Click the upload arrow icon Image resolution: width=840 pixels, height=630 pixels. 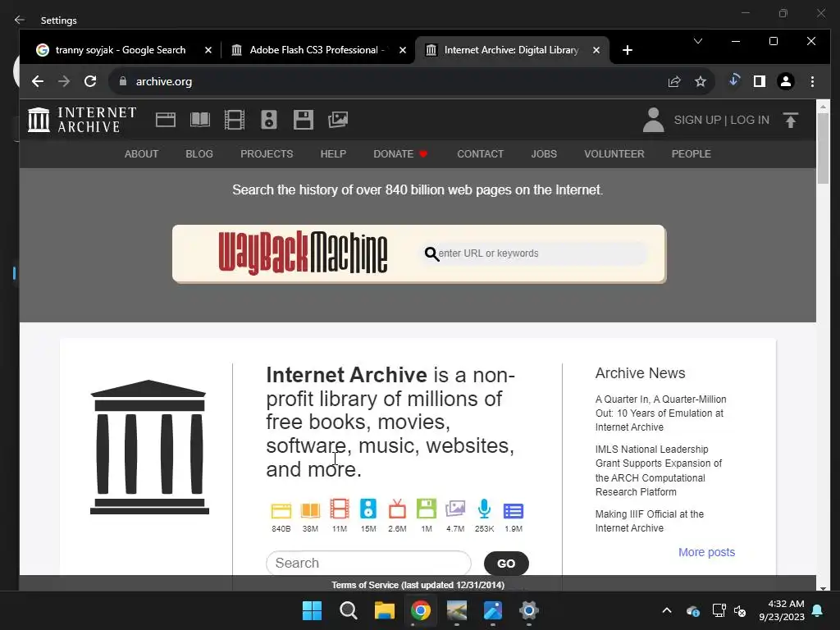point(791,120)
